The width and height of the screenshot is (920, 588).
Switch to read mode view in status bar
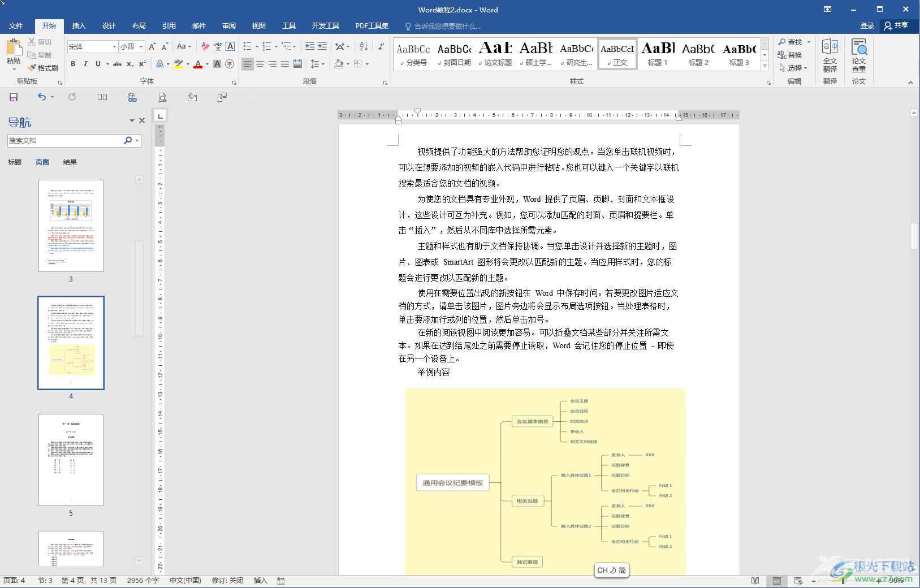(x=755, y=581)
